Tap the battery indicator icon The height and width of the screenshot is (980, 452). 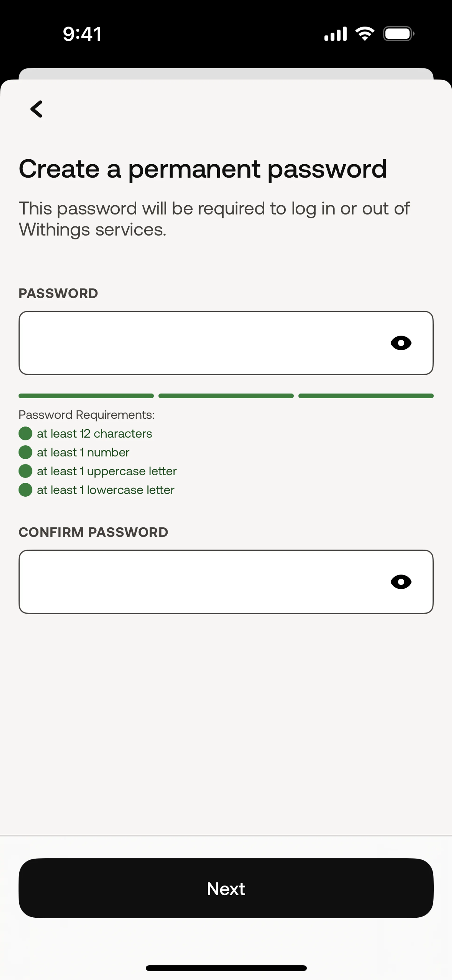(398, 34)
